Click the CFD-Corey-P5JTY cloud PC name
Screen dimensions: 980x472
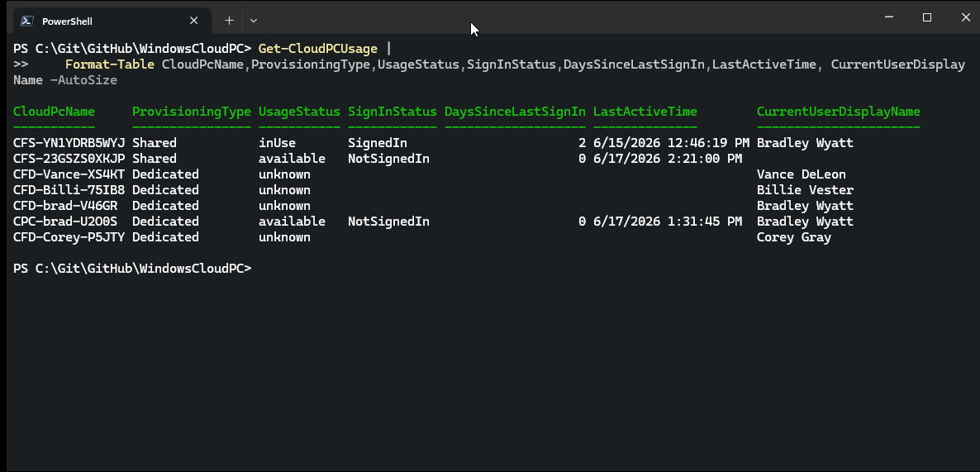pyautogui.click(x=69, y=237)
